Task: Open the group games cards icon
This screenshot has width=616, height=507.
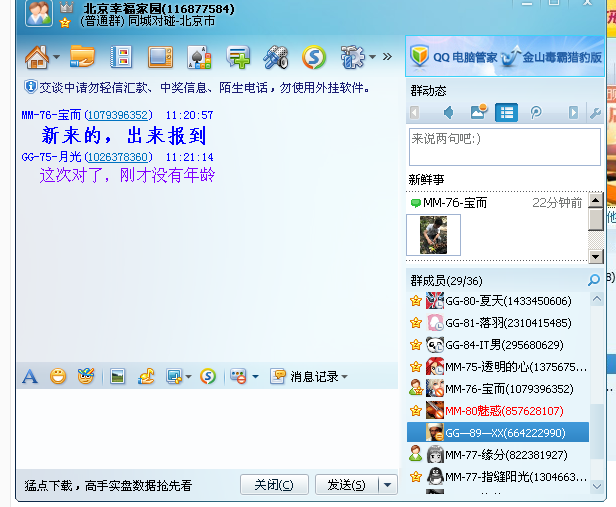Action: coord(199,57)
